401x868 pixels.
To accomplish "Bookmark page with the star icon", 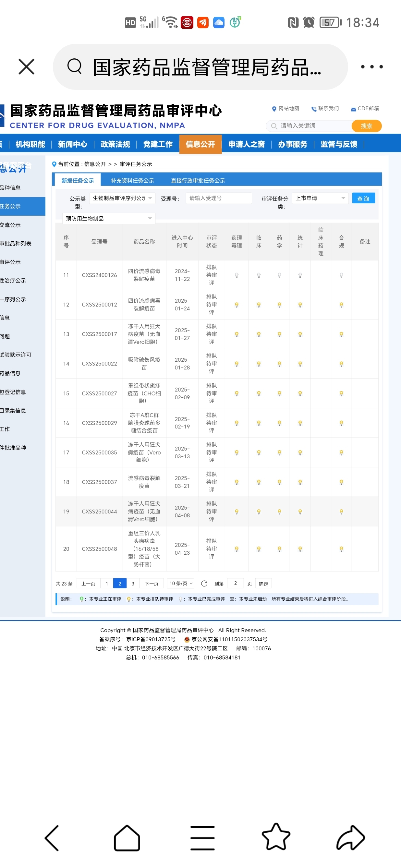I will (x=276, y=837).
